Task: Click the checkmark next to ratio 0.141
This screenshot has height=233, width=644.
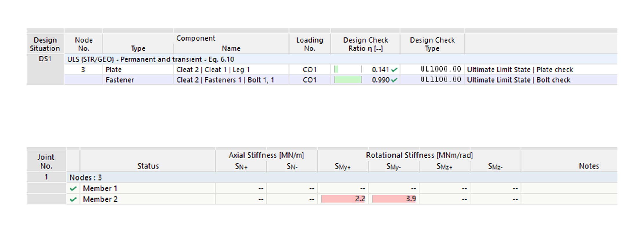Action: 394,70
